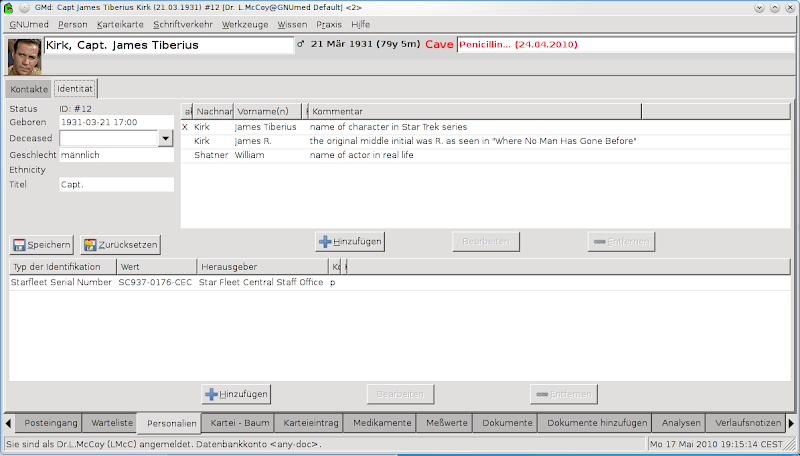
Task: Select the name row 'James Tiberius'
Action: click(485, 127)
